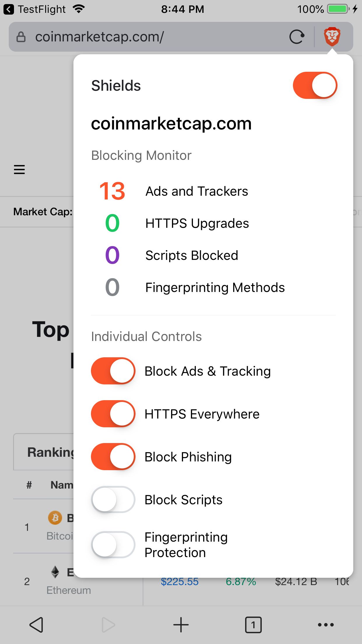Image resolution: width=362 pixels, height=644 pixels.
Task: Disable the Block Phishing switch
Action: click(113, 457)
